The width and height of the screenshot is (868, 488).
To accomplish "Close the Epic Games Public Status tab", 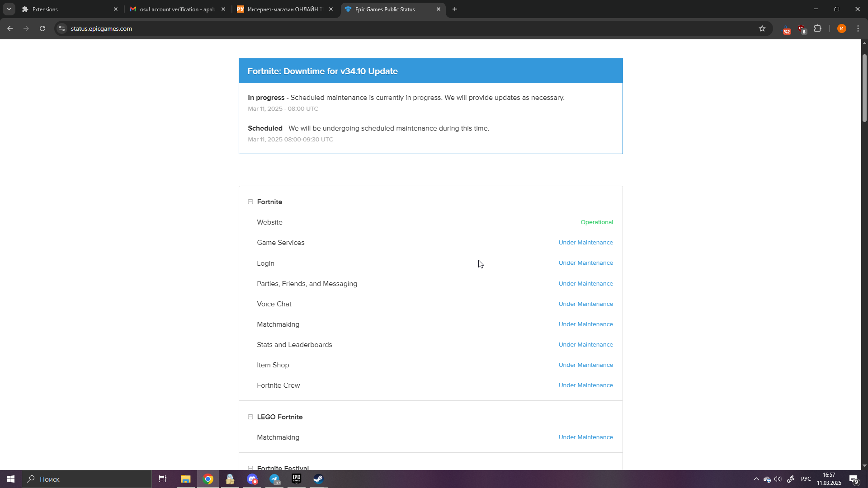I will point(439,9).
